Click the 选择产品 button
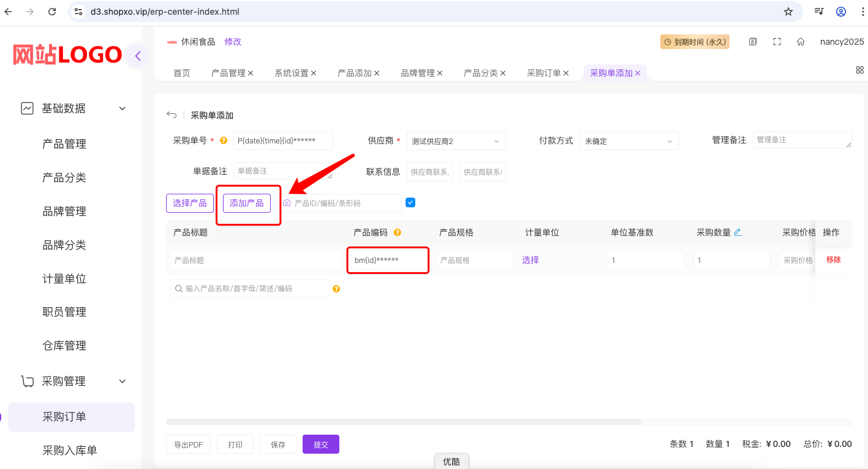The image size is (868, 469). tap(190, 203)
